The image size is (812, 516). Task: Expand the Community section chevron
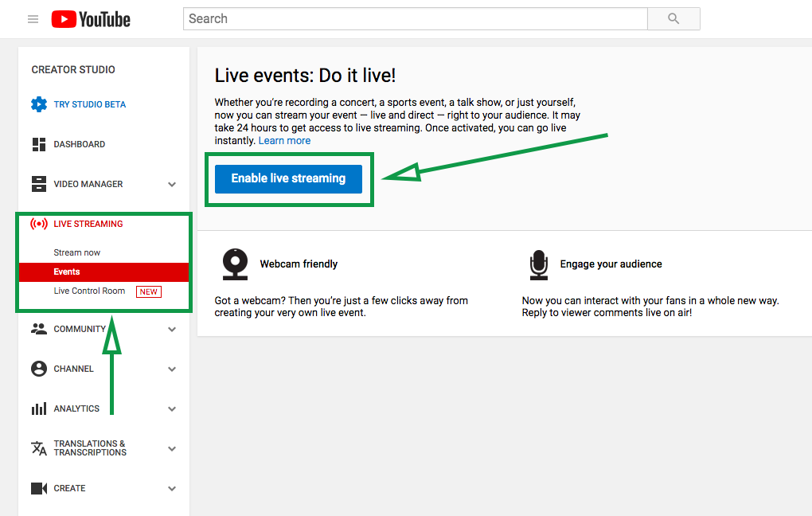[172, 330]
